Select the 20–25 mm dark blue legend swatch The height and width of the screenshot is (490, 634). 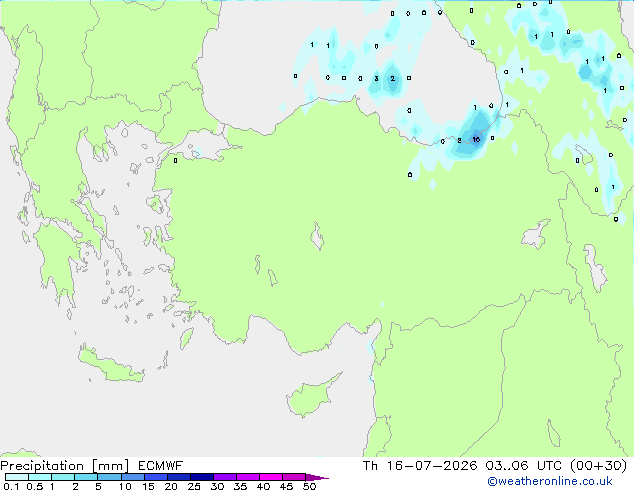pos(179,477)
